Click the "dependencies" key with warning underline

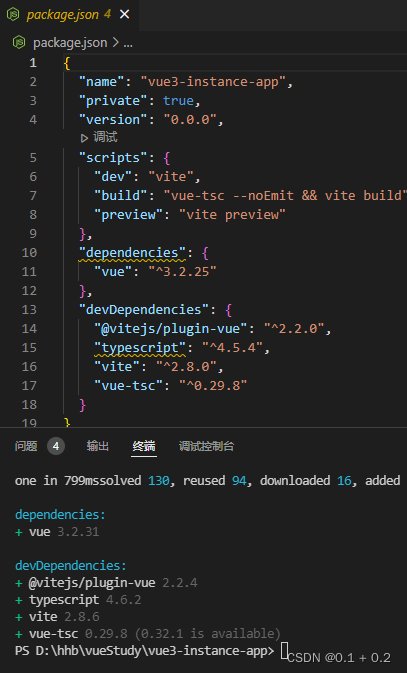[x=133, y=252]
